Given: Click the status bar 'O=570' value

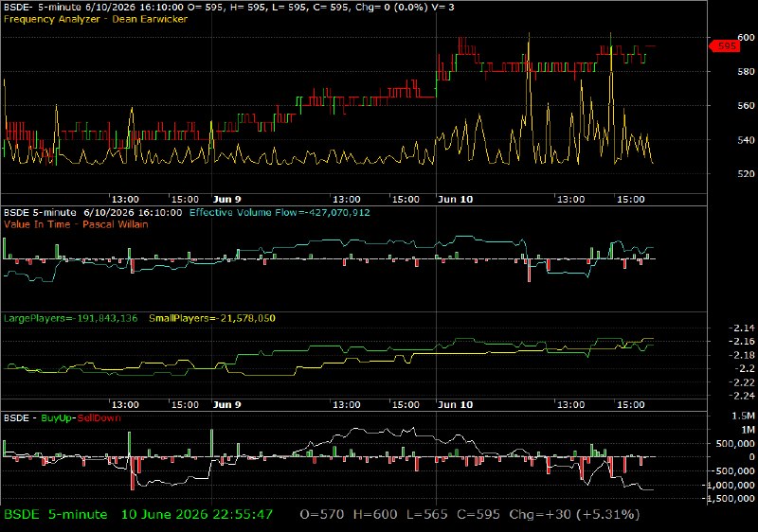Looking at the screenshot, I should tap(322, 515).
